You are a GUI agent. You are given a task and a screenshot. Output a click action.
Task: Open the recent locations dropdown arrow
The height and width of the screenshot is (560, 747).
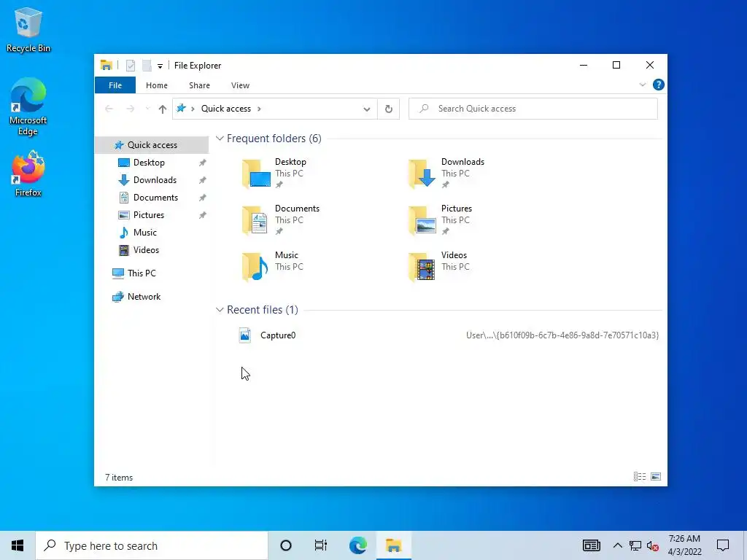click(x=147, y=109)
